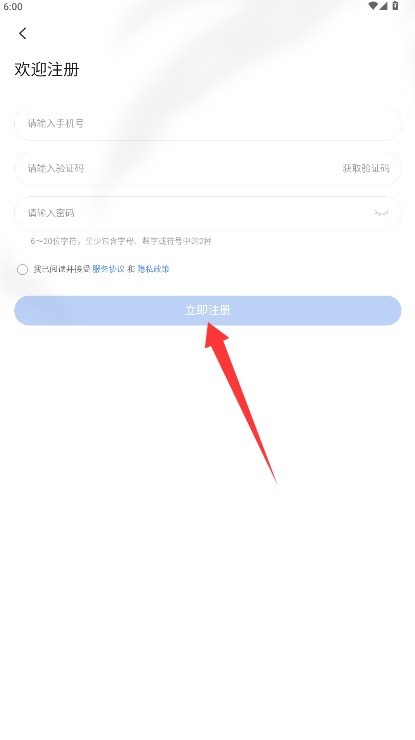Viewport: 415px width, 740px height.
Task: Tap the battery status icon
Action: pos(395,6)
